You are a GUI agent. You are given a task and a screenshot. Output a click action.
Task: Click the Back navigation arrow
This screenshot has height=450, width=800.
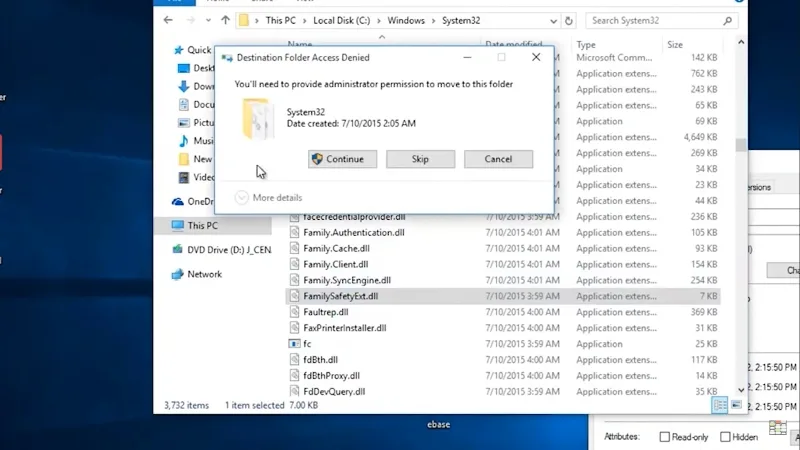pyautogui.click(x=168, y=20)
